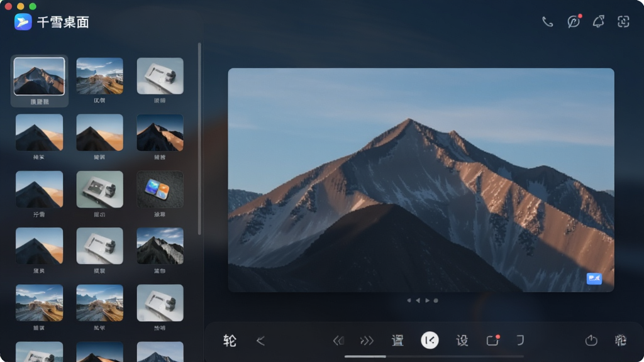Open the notification bell icon

pos(599,21)
